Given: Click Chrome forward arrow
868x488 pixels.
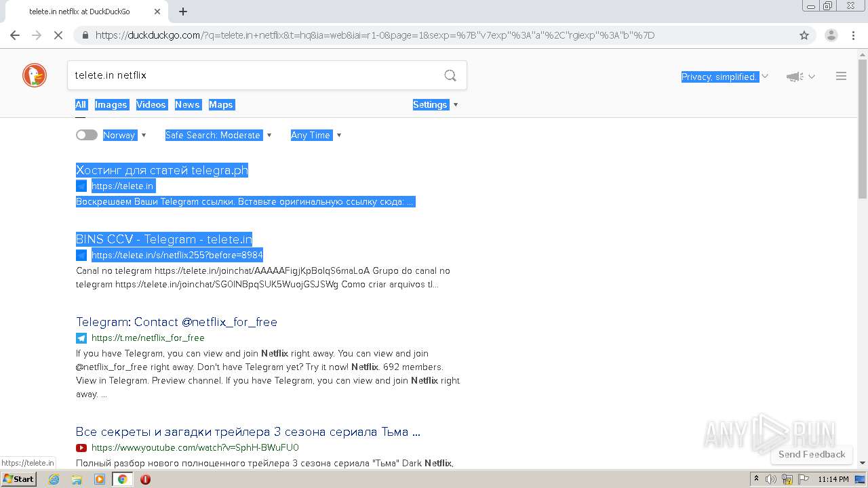Looking at the screenshot, I should 37,35.
